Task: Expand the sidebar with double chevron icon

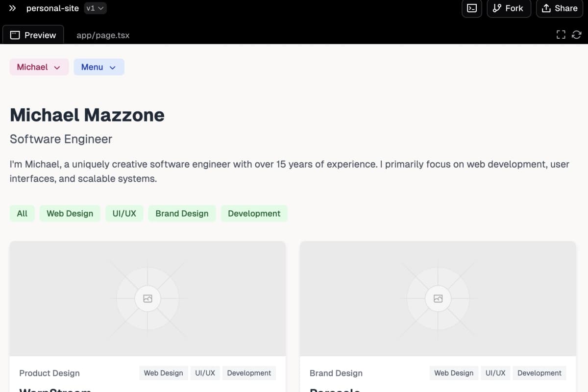Action: click(x=13, y=8)
